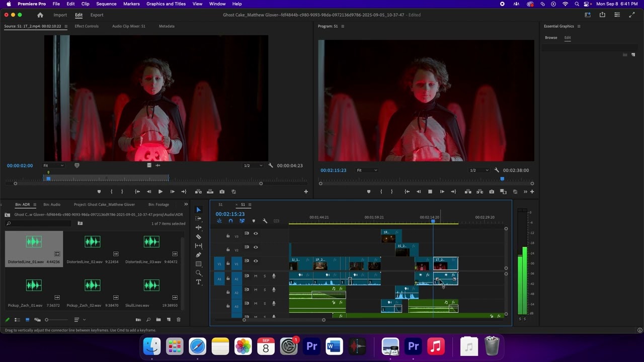The image size is (644, 362).
Task: Click the timeline Add Marker icon
Action: click(254, 221)
